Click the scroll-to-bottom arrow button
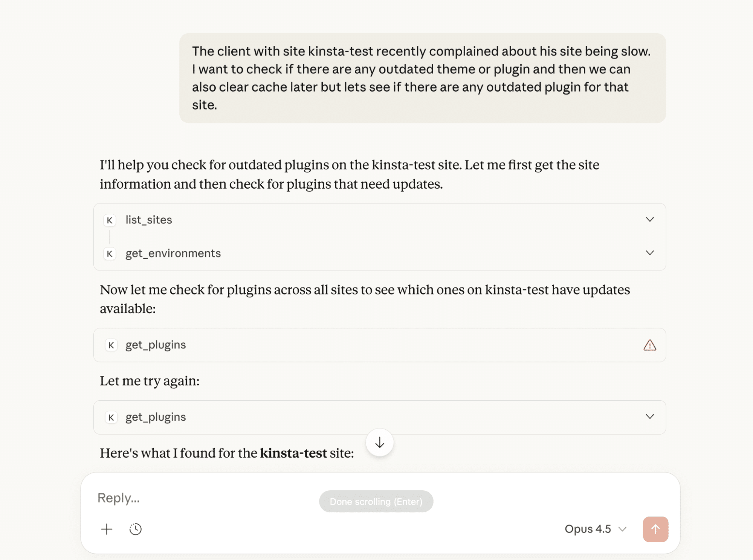This screenshot has height=560, width=753. coord(379,443)
